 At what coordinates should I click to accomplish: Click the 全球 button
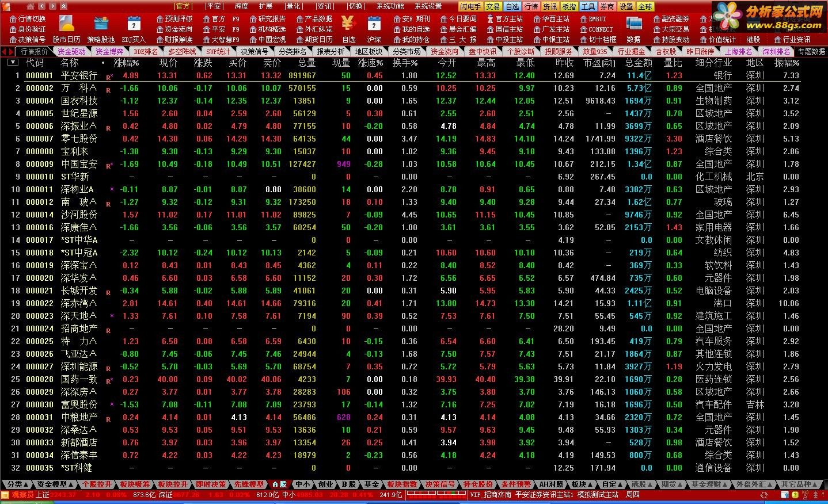[x=645, y=7]
